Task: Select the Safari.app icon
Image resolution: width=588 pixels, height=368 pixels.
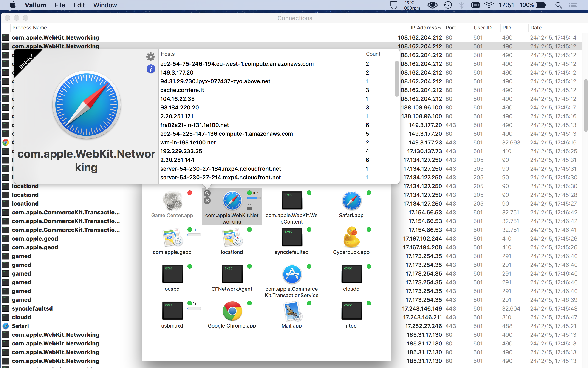Action: point(352,201)
